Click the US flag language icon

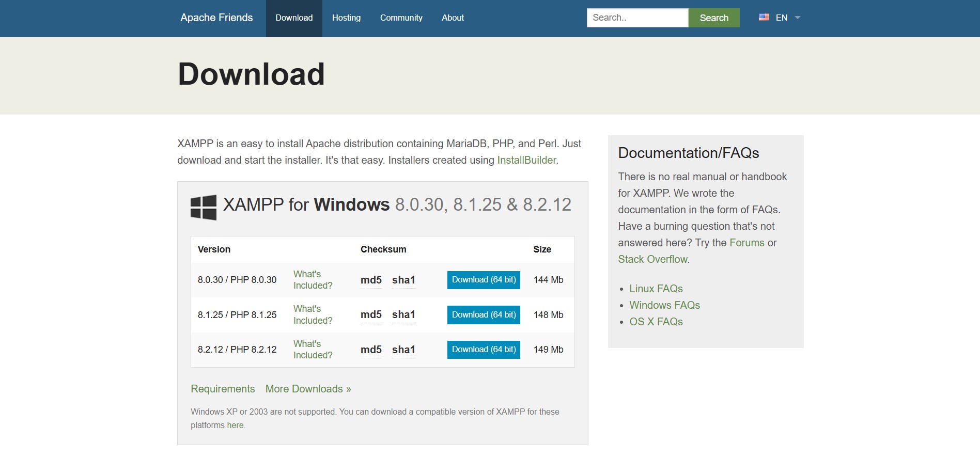(764, 18)
